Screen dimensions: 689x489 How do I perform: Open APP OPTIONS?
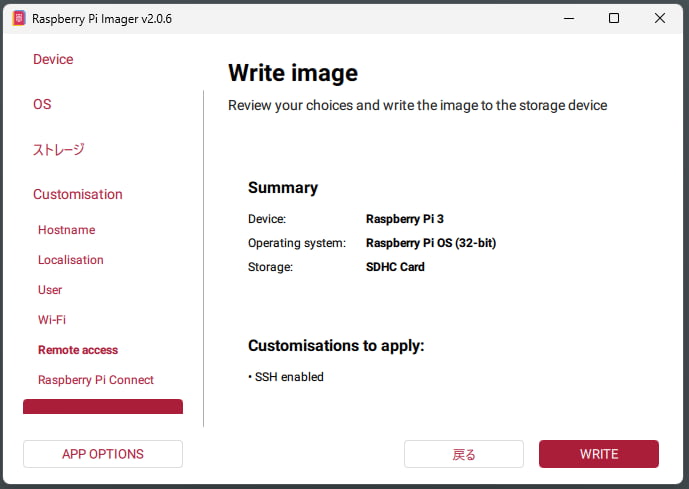pos(103,454)
